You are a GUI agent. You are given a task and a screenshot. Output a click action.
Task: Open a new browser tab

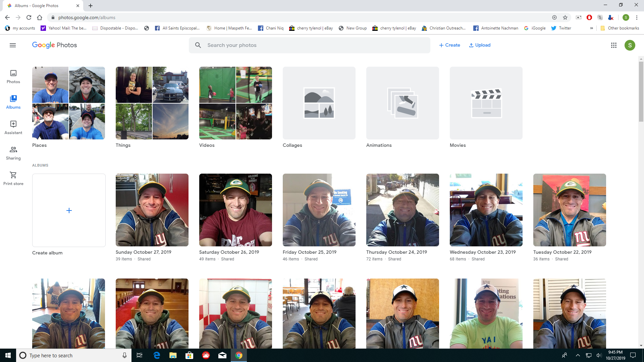(91, 6)
